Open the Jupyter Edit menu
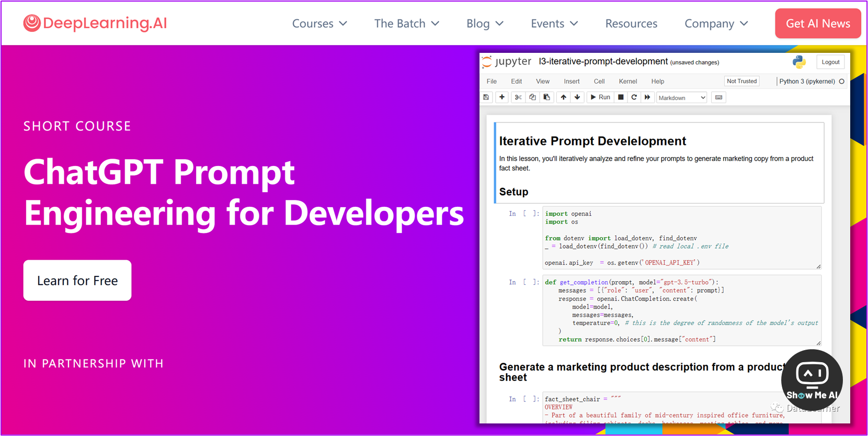868x436 pixels. pos(517,81)
